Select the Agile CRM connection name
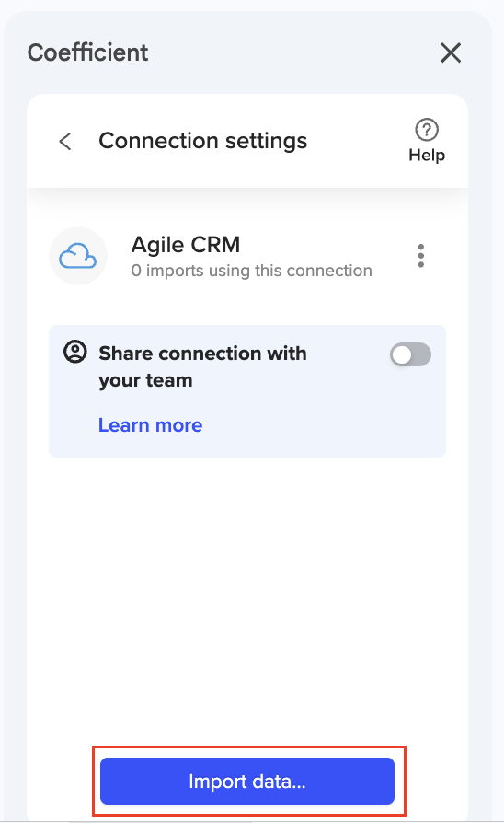The width and height of the screenshot is (504, 823). pyautogui.click(x=186, y=245)
